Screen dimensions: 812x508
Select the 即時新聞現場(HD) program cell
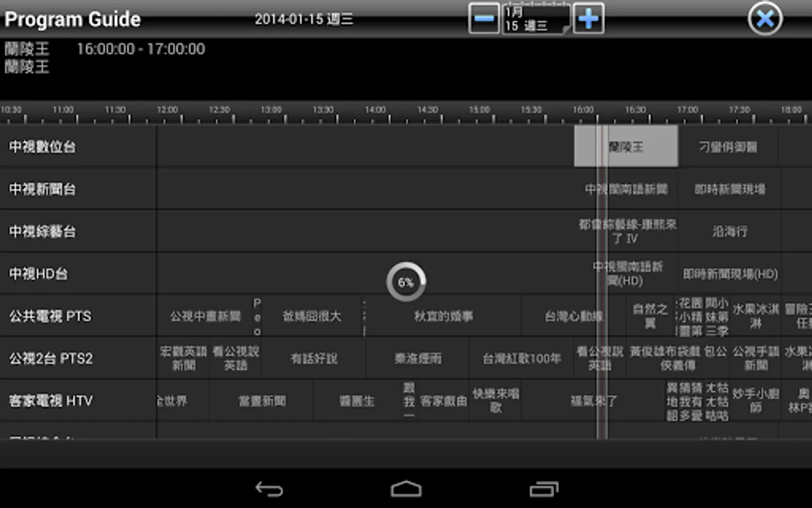pos(730,274)
